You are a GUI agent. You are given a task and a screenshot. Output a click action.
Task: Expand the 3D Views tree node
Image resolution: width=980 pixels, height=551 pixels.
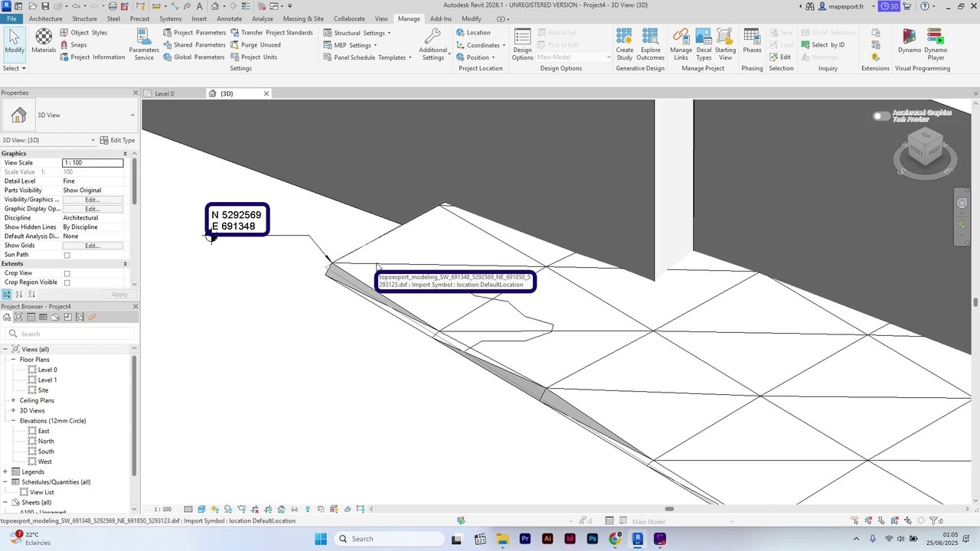(13, 410)
